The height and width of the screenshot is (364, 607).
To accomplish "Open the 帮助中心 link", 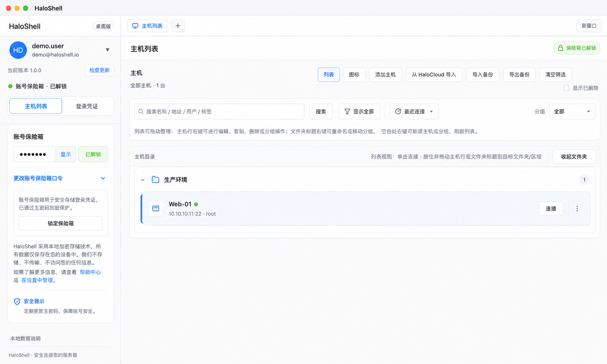I will point(90,272).
